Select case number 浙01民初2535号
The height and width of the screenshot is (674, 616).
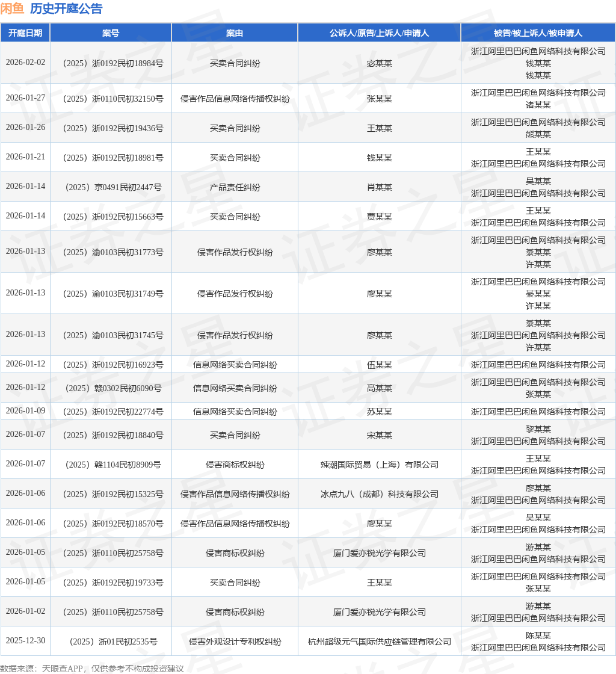[x=113, y=642]
